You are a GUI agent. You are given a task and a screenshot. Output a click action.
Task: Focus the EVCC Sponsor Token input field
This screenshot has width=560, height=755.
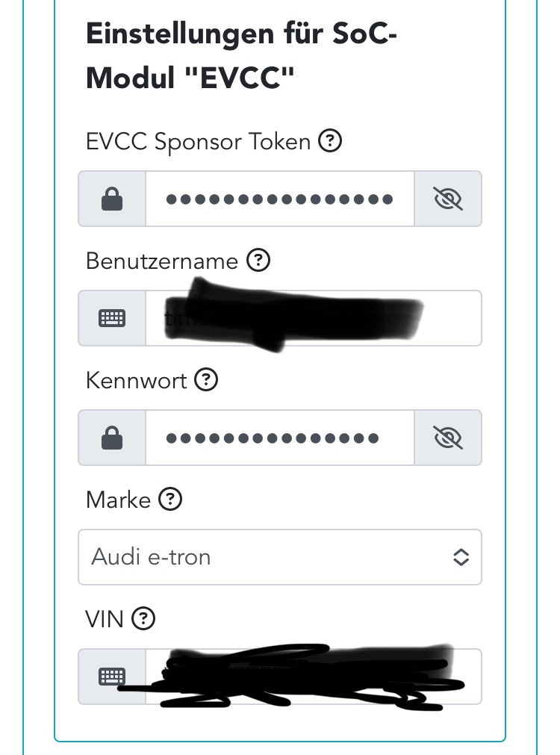pyautogui.click(x=279, y=199)
